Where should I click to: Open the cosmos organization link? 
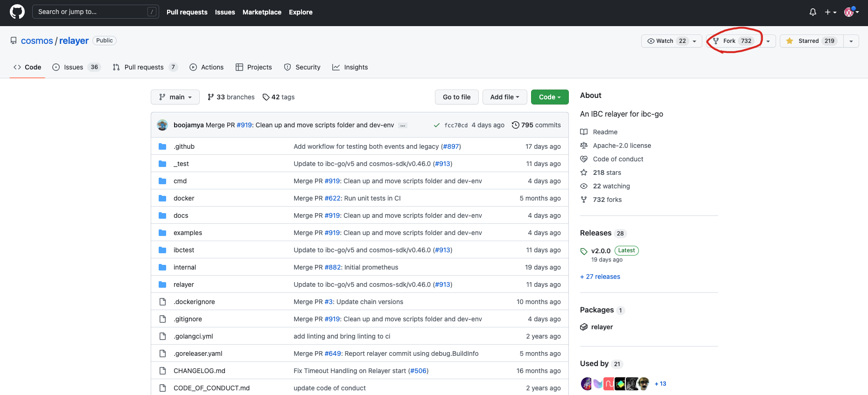[x=37, y=41]
